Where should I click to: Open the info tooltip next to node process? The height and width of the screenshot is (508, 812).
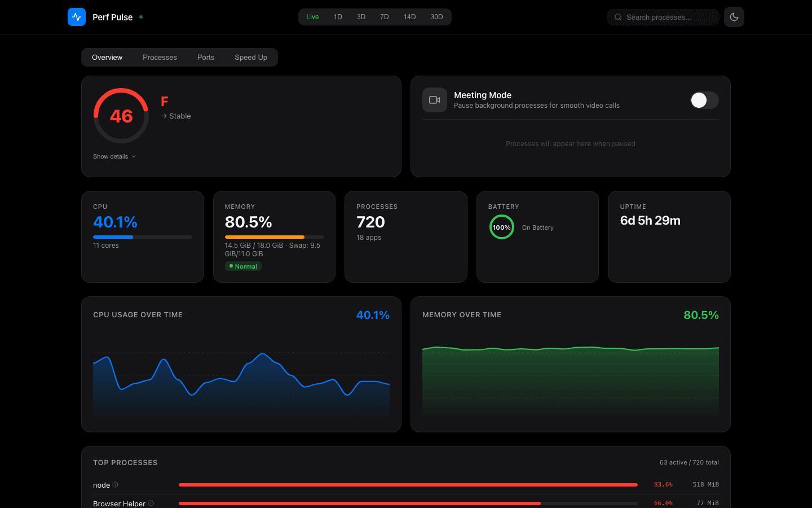114,484
